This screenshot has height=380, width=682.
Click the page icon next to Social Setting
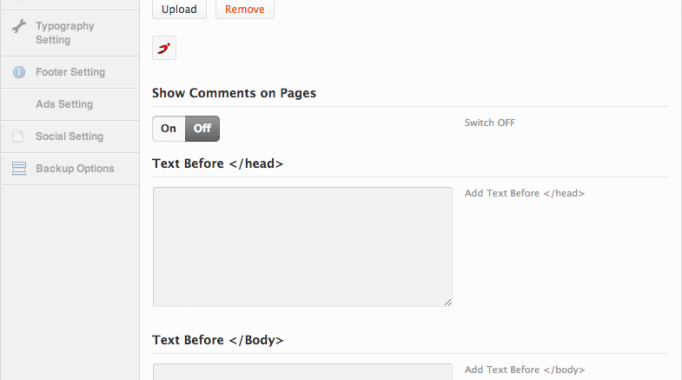tap(18, 136)
